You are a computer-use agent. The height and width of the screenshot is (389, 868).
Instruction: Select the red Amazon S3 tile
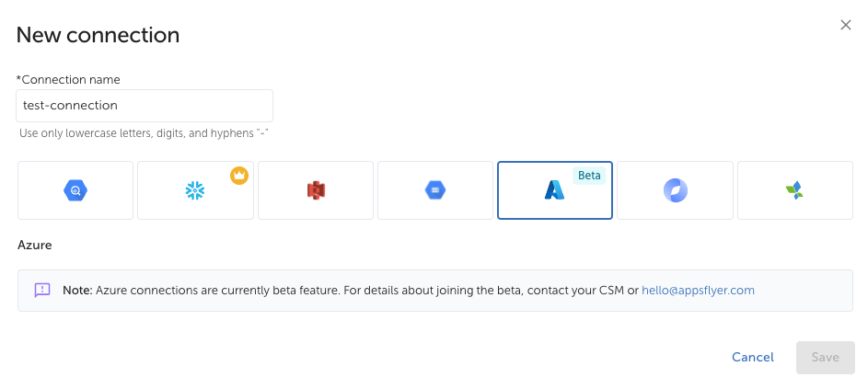pyautogui.click(x=316, y=190)
